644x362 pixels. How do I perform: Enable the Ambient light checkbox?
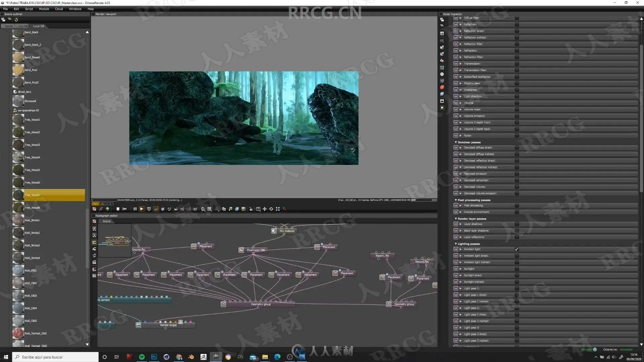(517, 249)
